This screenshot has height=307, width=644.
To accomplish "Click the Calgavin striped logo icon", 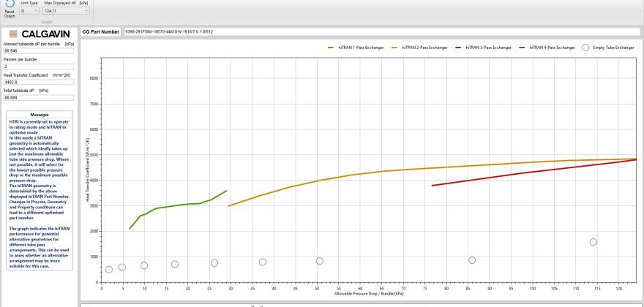I will tap(13, 34).
